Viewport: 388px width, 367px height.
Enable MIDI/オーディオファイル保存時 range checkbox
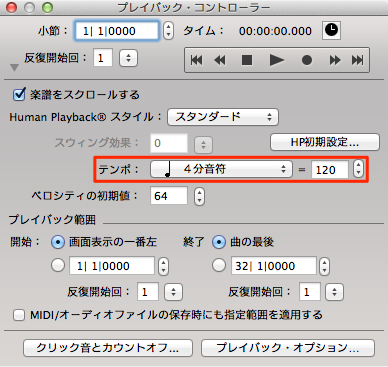(x=19, y=315)
